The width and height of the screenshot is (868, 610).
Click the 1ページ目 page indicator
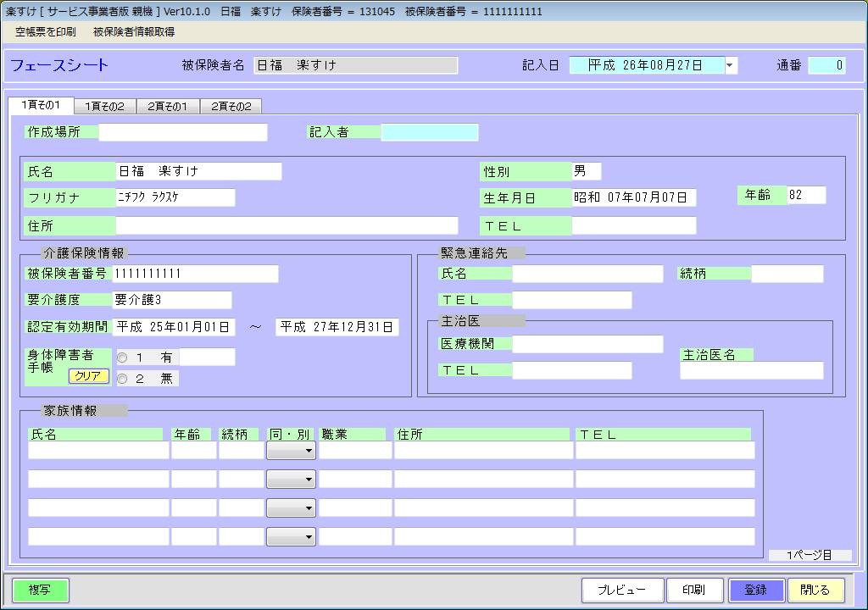tap(810, 555)
